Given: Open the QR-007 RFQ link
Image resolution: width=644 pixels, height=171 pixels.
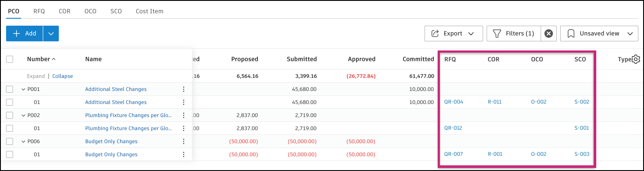Looking at the screenshot, I should 454,154.
